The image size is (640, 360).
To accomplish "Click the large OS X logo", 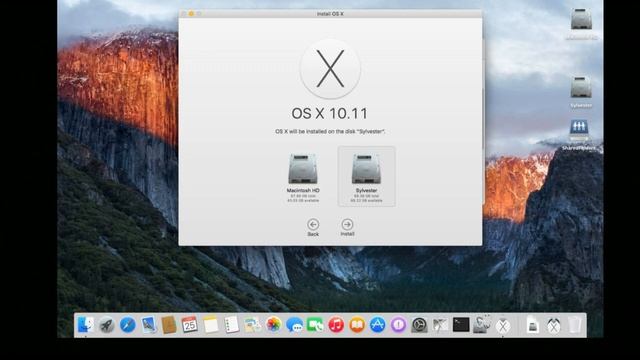I will pos(330,69).
